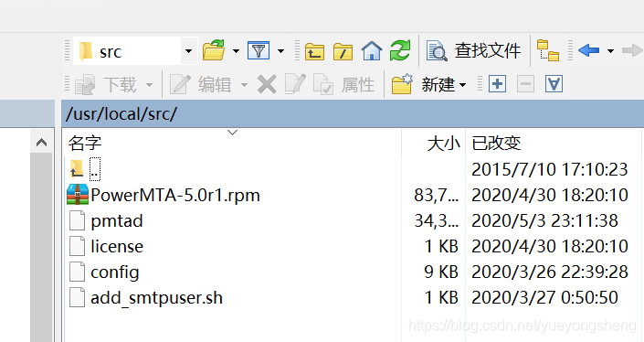Show the directory tree icon
The image size is (644, 342).
(x=548, y=50)
